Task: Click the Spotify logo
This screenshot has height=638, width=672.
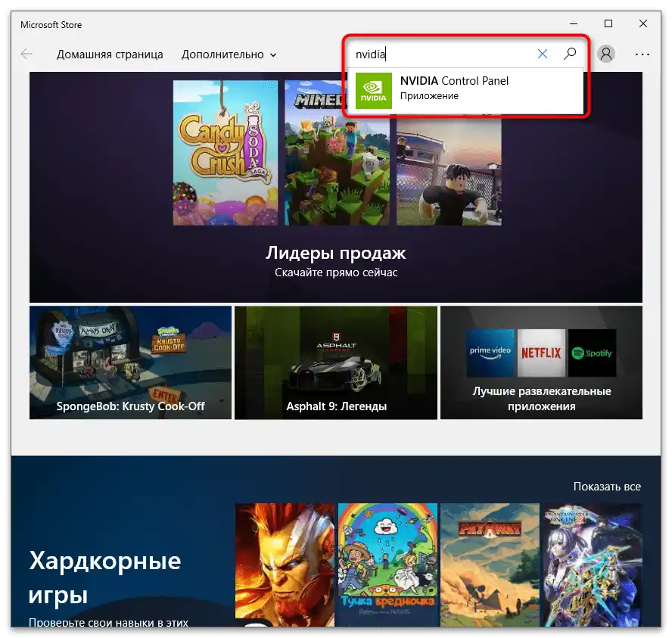Action: (x=593, y=353)
